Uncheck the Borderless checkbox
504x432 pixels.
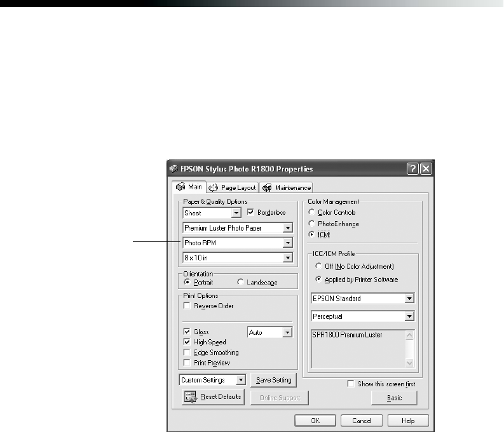coord(250,212)
